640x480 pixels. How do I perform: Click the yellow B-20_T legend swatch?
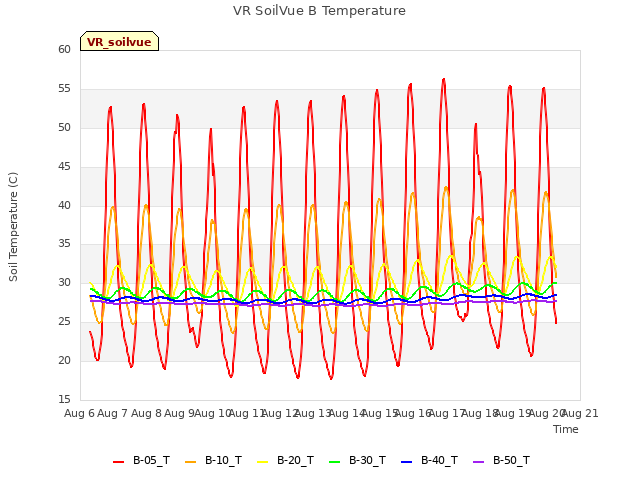(x=263, y=462)
